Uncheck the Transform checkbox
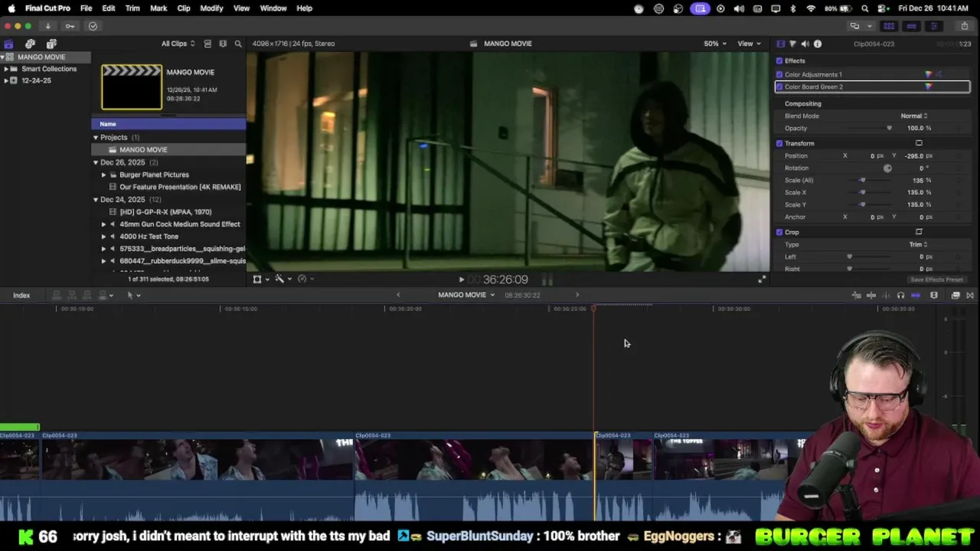This screenshot has width=980, height=551. point(779,143)
